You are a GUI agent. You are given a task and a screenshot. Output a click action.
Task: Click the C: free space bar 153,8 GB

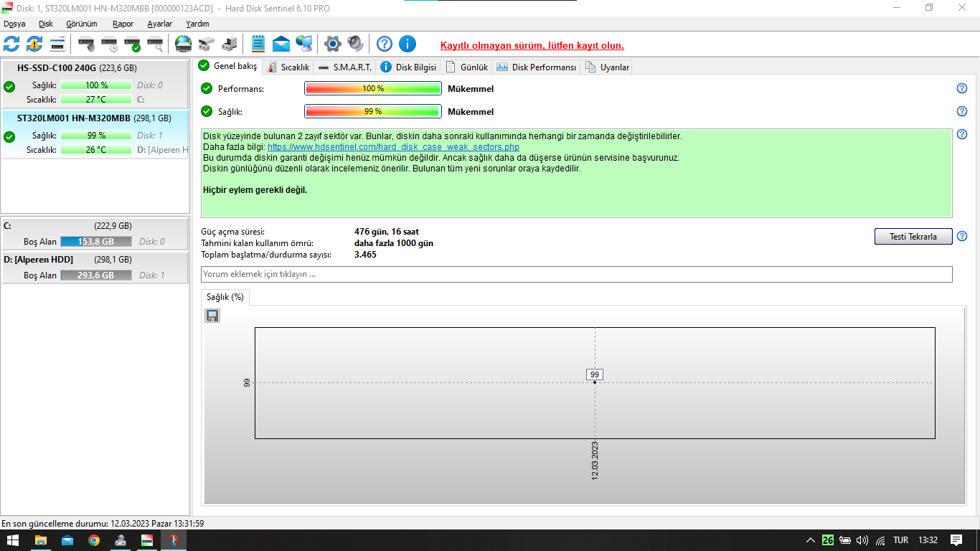point(96,242)
